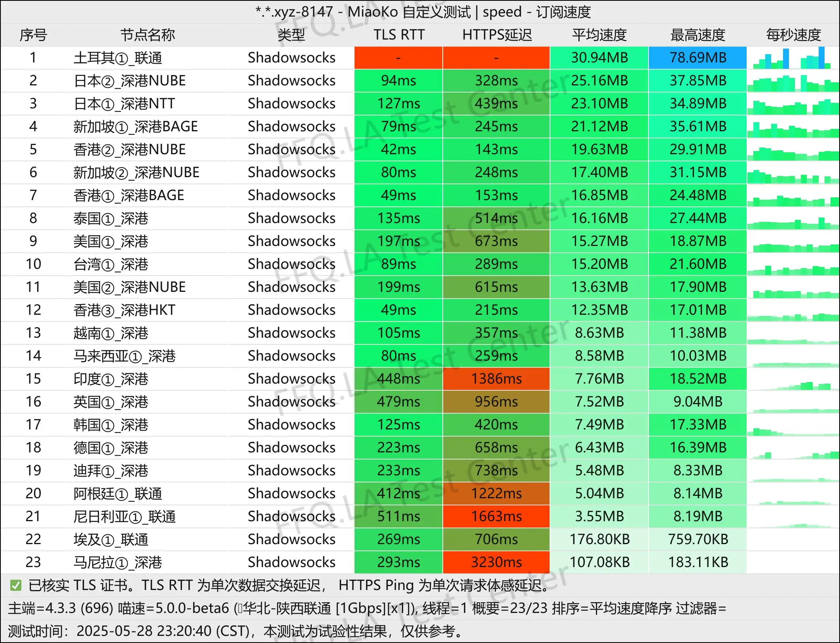Screen dimensions: 840x643
Task: Click the per-second speed chart for row 2
Action: pyautogui.click(x=793, y=81)
